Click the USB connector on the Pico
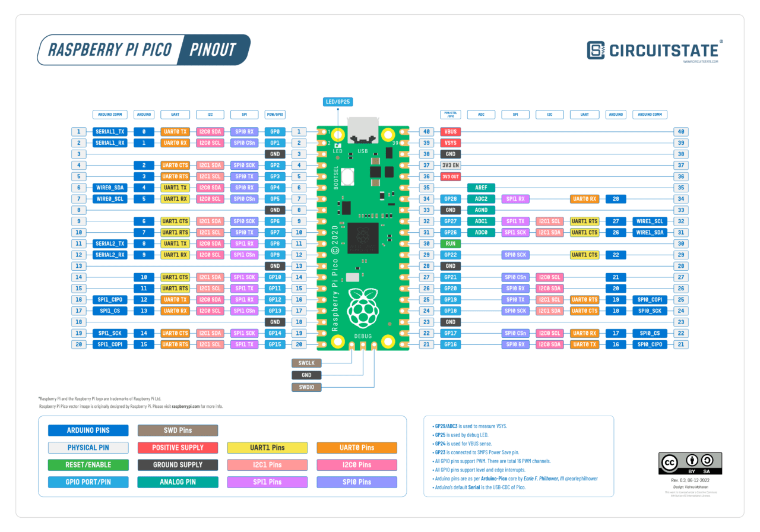Image resolution: width=760 pixels, height=532 pixels. pyautogui.click(x=363, y=131)
